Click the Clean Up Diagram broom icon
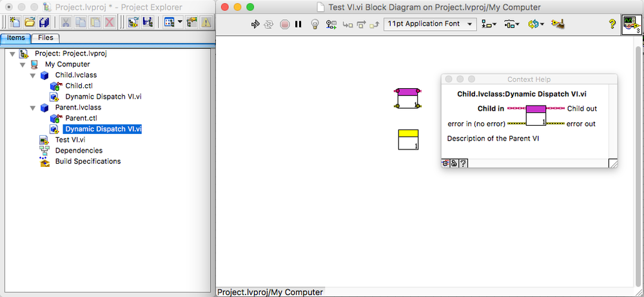Screen dimensions: 644x297 point(558,24)
